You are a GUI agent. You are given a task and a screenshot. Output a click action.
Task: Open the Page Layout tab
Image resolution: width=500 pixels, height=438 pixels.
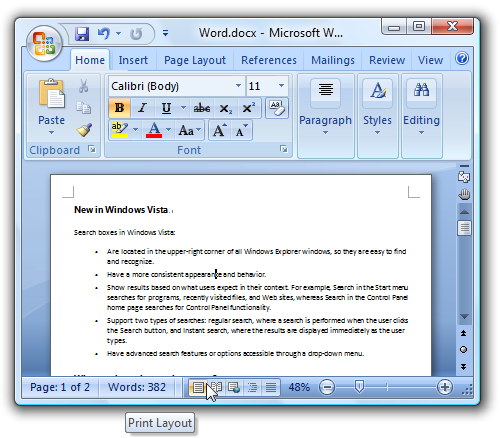(x=195, y=60)
